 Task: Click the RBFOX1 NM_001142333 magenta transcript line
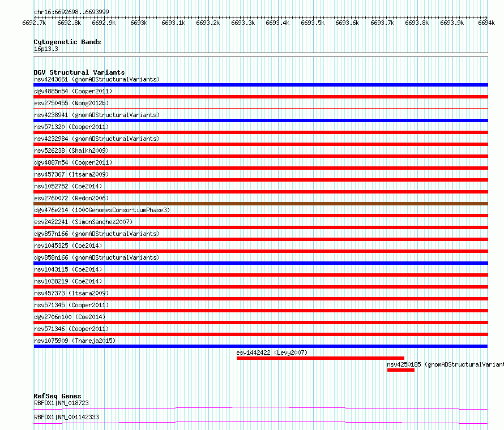[260, 422]
